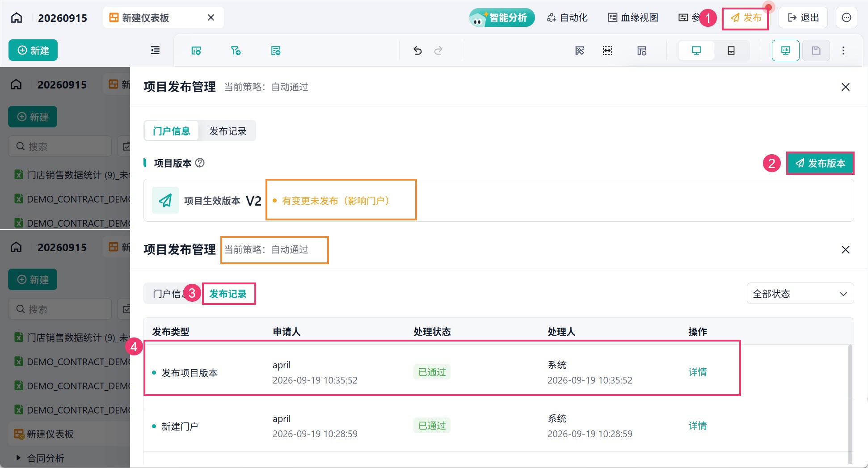Image resolution: width=868 pixels, height=468 pixels.
Task: Click the 退出 button
Action: click(803, 17)
